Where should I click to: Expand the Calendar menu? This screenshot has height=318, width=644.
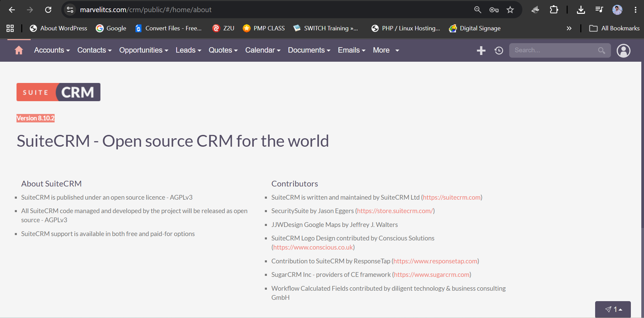(263, 50)
